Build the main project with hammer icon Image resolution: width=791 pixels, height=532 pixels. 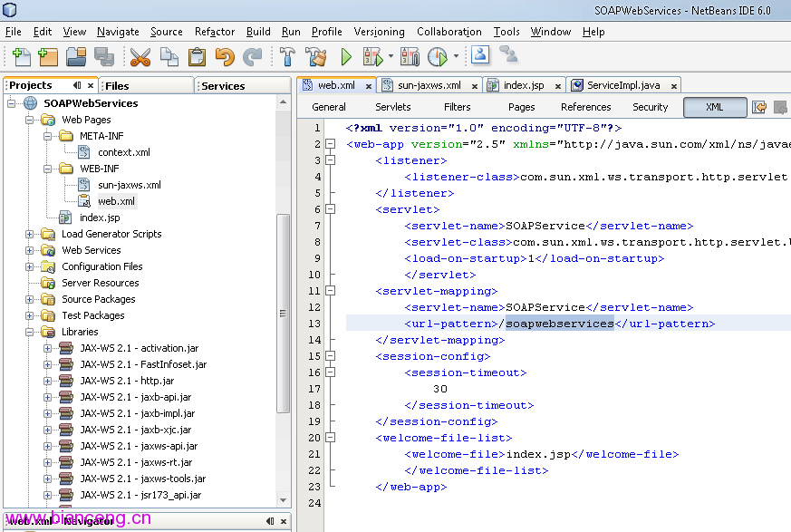point(287,56)
